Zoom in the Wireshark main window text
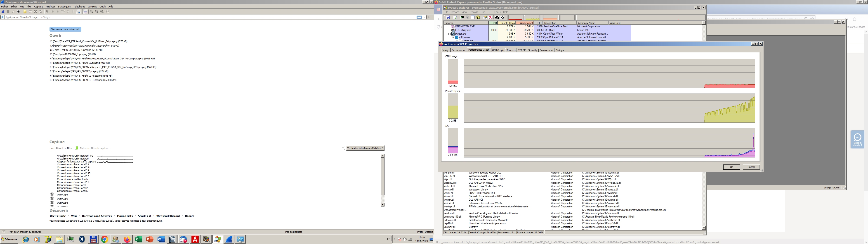Image resolution: width=868 pixels, height=244 pixels. [x=91, y=12]
